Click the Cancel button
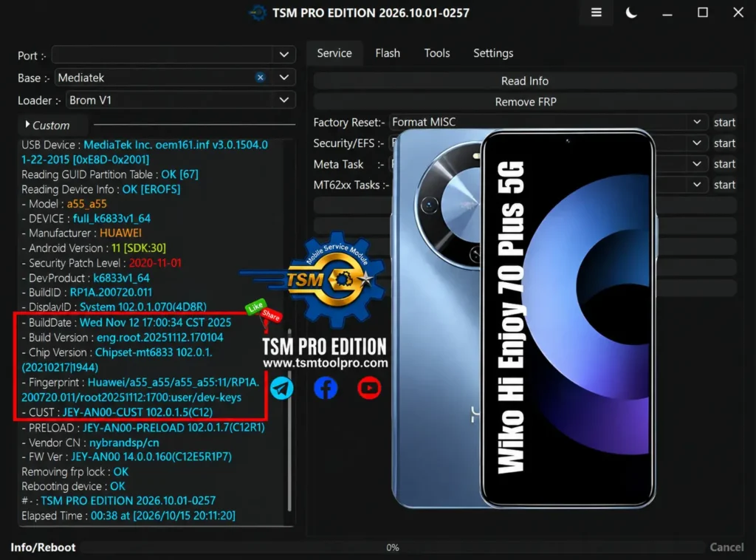The height and width of the screenshot is (560, 756). [x=726, y=547]
